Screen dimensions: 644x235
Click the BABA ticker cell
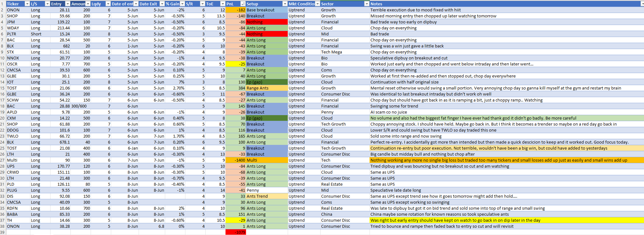[x=18, y=214]
